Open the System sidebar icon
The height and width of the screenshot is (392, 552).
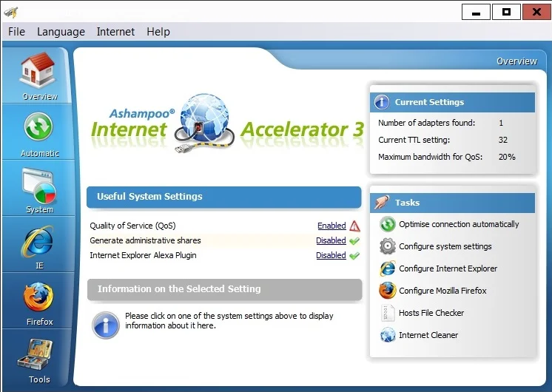[x=39, y=186]
